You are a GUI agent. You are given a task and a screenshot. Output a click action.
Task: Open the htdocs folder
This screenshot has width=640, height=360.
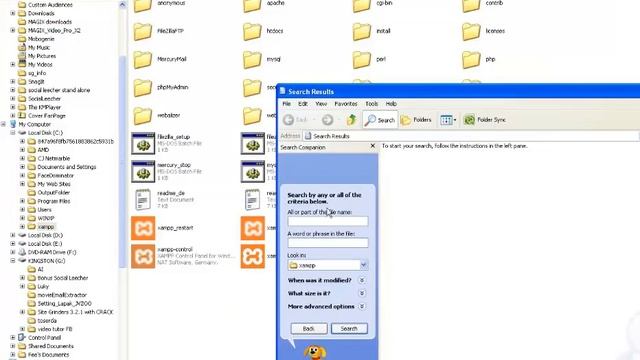(x=252, y=31)
